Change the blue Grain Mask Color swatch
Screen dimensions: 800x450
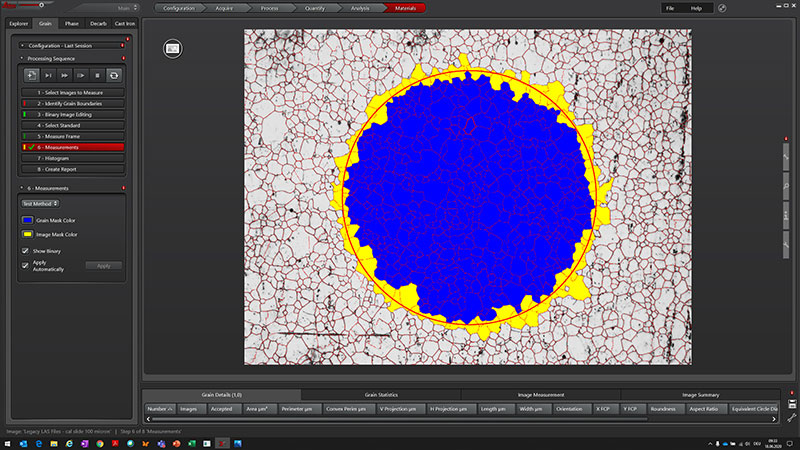(28, 220)
